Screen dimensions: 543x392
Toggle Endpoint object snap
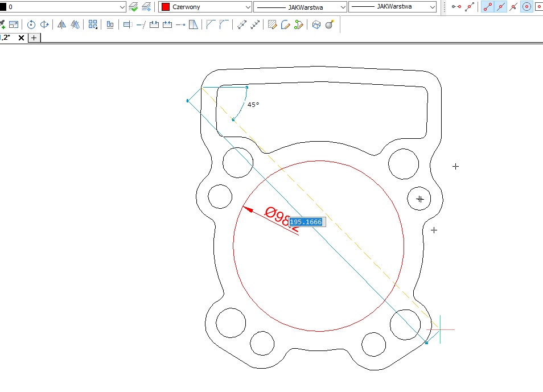tap(487, 7)
